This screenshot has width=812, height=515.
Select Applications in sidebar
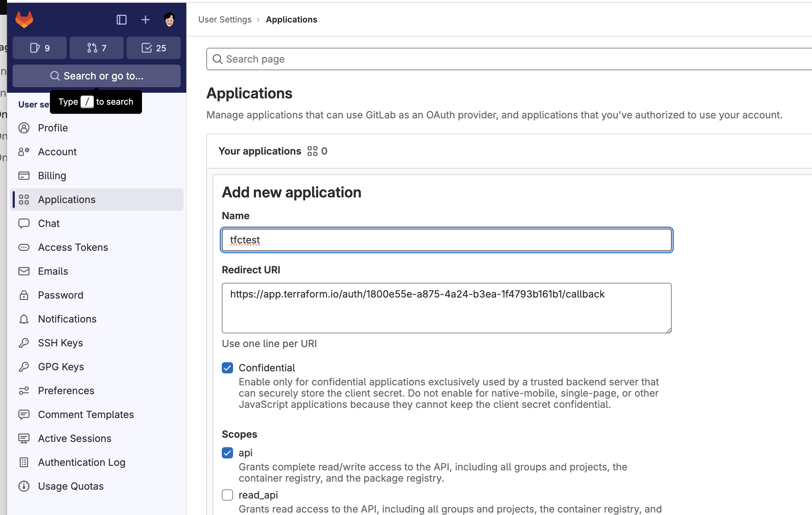[x=97, y=200]
